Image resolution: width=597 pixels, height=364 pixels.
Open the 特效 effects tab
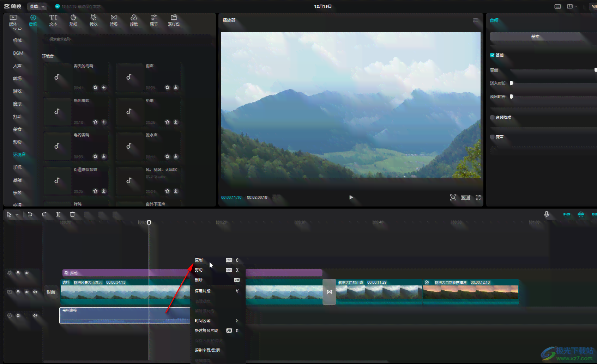(x=94, y=20)
